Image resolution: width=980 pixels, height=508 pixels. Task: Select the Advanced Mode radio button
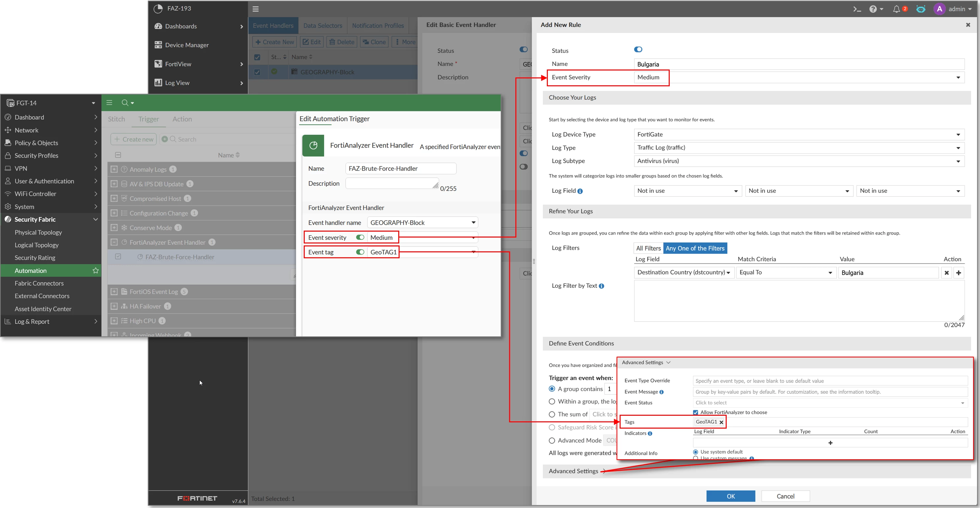point(552,441)
